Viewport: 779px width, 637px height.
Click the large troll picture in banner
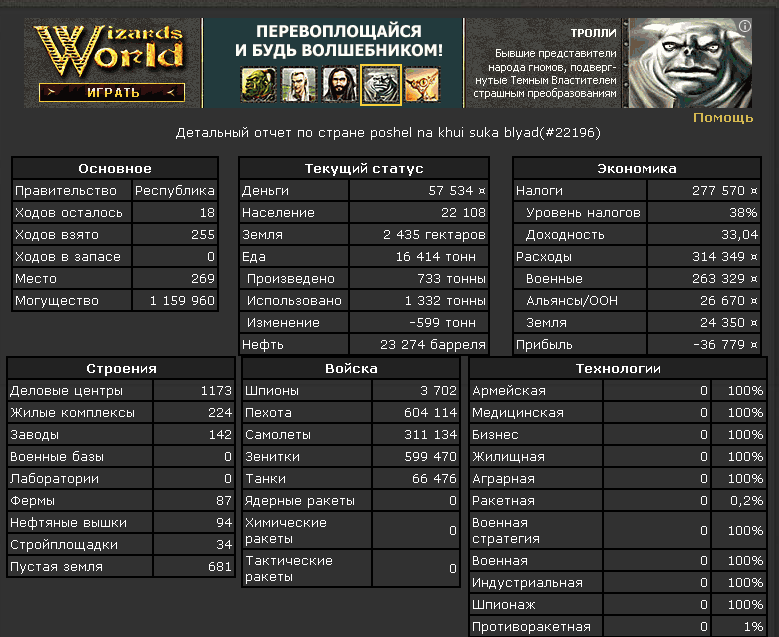point(690,63)
